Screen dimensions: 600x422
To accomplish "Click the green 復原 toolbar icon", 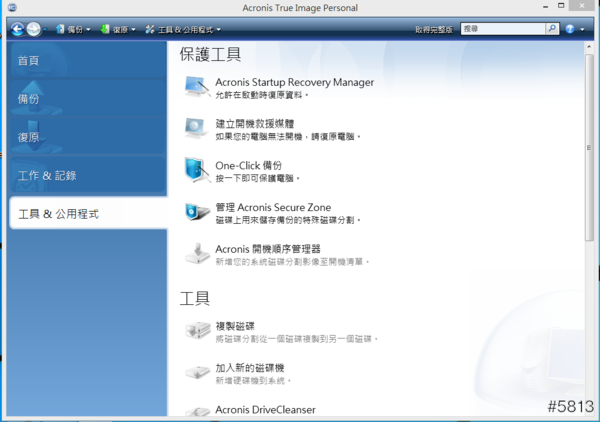I will 104,29.
